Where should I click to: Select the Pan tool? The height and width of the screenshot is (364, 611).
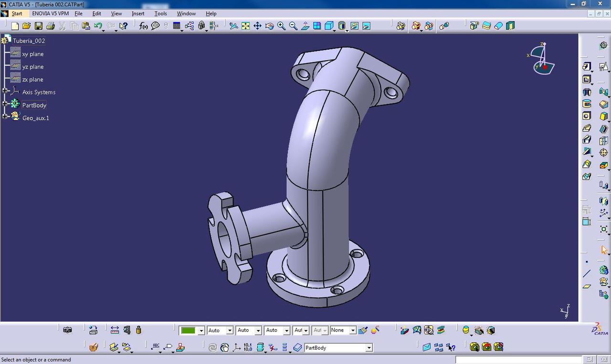(x=257, y=26)
